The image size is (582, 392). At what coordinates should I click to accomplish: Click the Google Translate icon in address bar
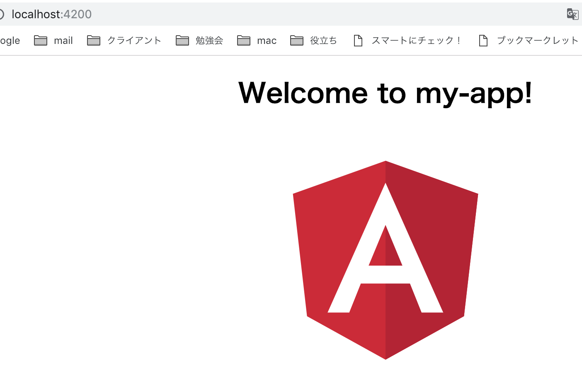(572, 14)
